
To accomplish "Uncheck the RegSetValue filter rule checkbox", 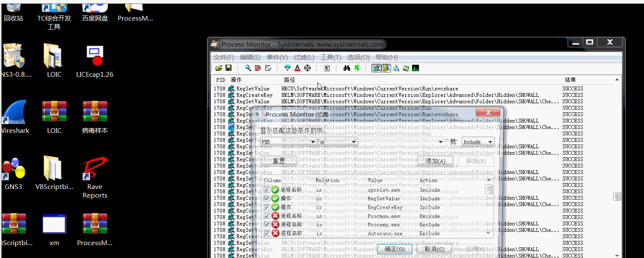I will point(267,198).
